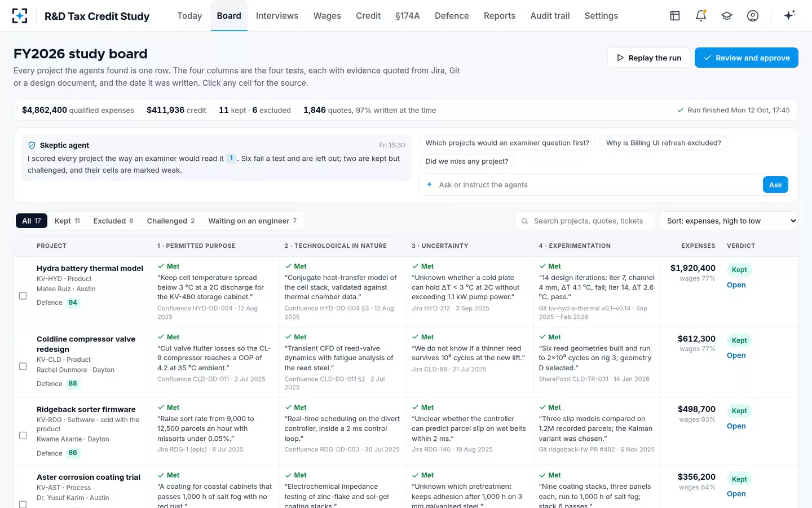Click Aster Technological in Nature Met checkmark

pyautogui.click(x=288, y=475)
